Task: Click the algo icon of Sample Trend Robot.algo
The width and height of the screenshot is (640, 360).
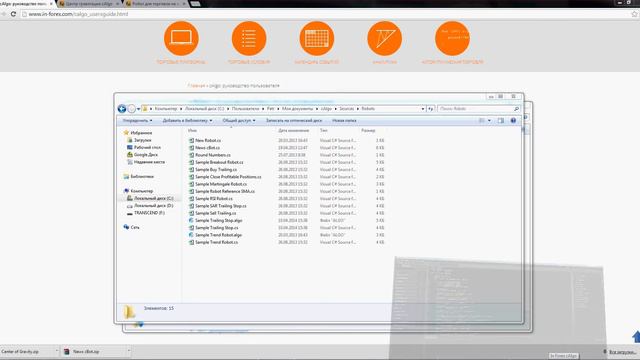Action: (x=191, y=235)
